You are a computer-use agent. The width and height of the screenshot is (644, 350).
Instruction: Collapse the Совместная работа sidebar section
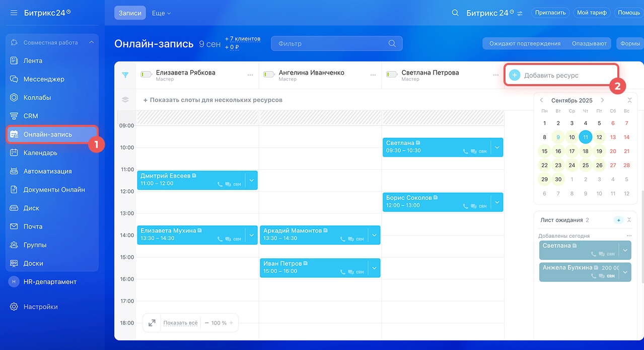(91, 43)
